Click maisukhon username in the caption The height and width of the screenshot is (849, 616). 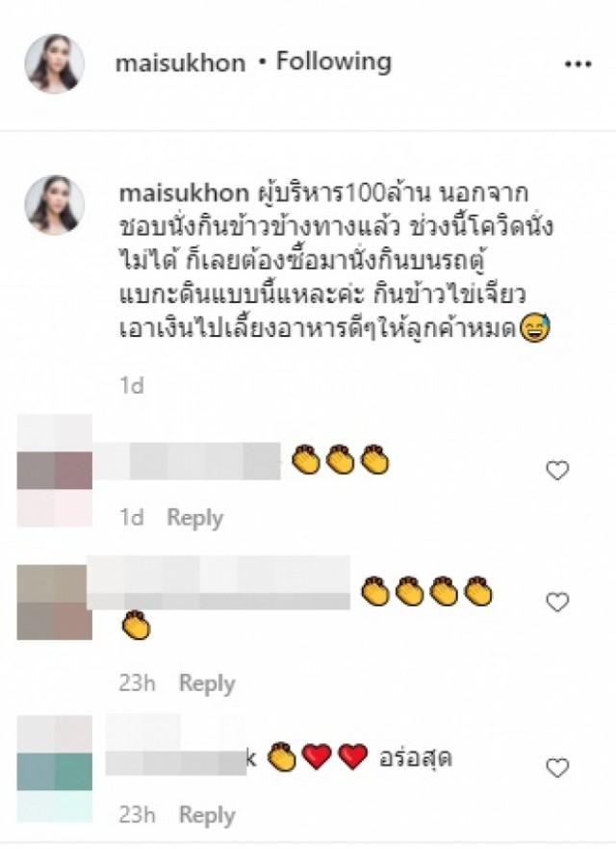184,193
